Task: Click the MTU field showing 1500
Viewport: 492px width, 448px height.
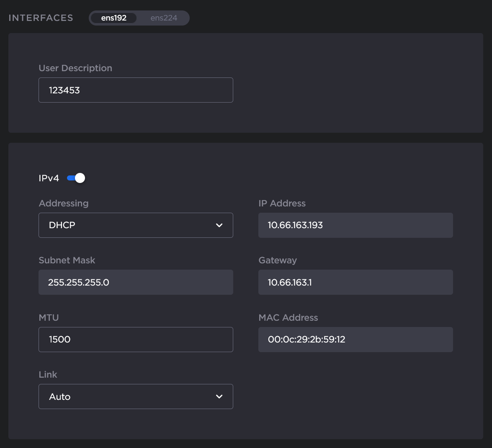Action: (x=136, y=340)
